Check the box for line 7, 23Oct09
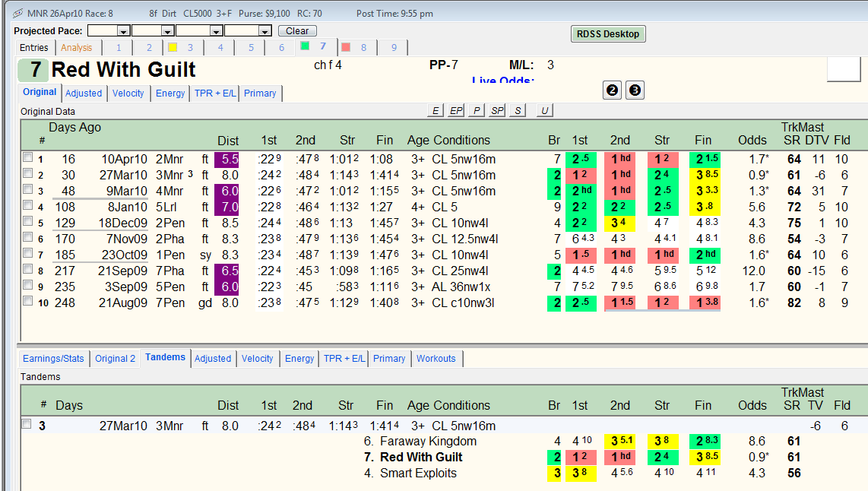This screenshot has width=868, height=491. (x=27, y=253)
